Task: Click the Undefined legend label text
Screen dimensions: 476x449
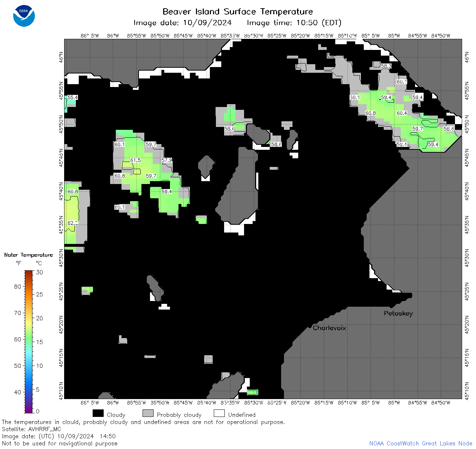Action: [242, 415]
